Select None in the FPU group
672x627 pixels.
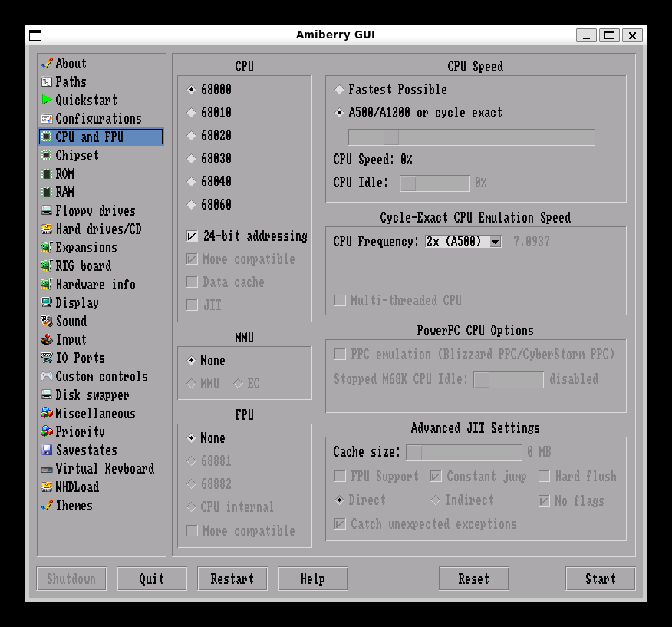(x=192, y=438)
